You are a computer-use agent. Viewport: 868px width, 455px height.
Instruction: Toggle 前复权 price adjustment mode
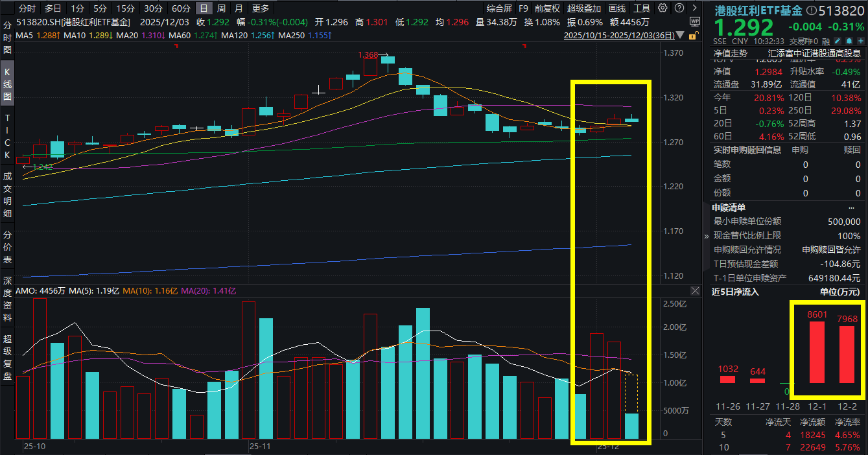pos(547,8)
